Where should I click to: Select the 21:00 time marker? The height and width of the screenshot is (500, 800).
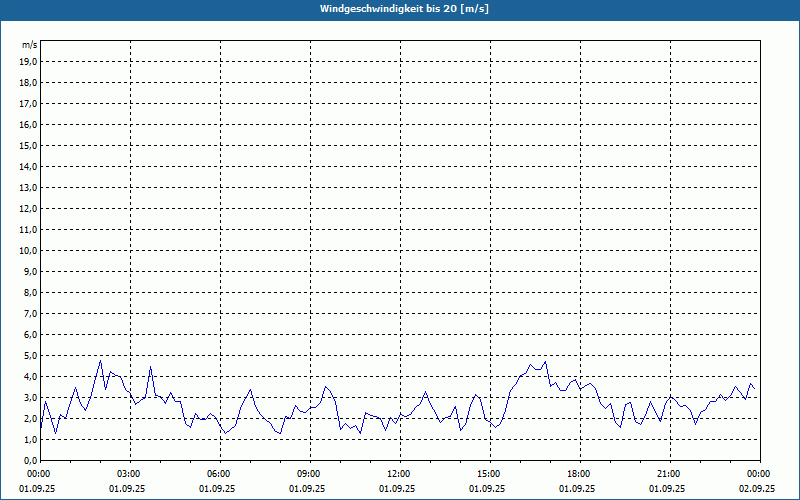669,474
